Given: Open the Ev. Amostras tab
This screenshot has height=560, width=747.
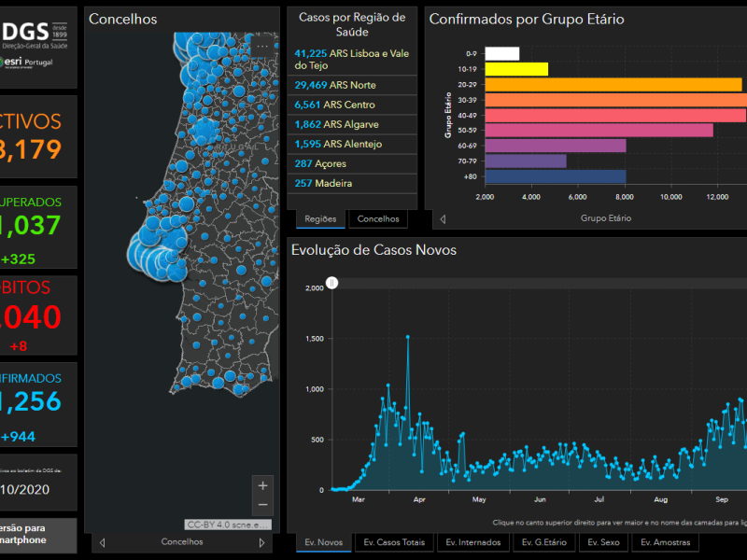Looking at the screenshot, I should click(x=666, y=542).
